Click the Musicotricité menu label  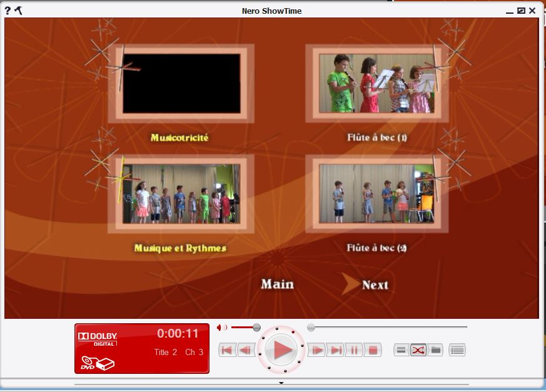click(x=179, y=138)
